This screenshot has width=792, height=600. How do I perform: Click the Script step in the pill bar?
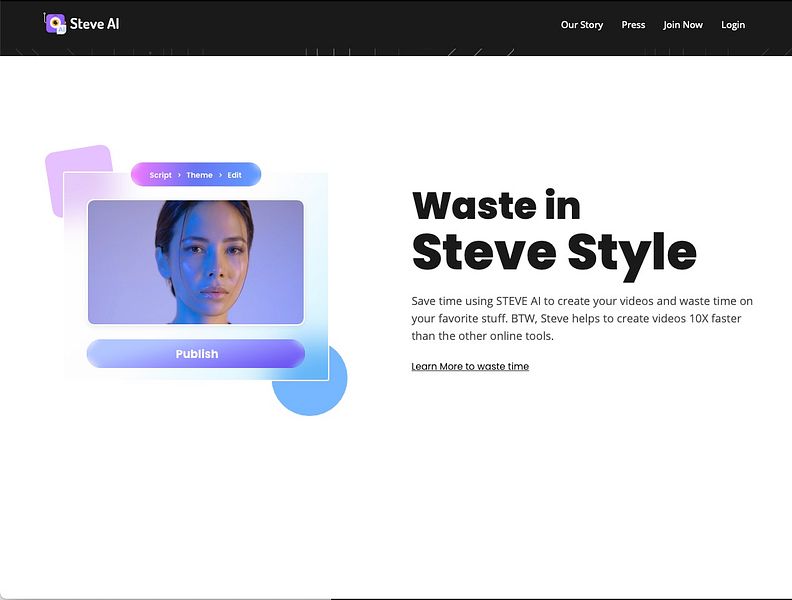[161, 175]
